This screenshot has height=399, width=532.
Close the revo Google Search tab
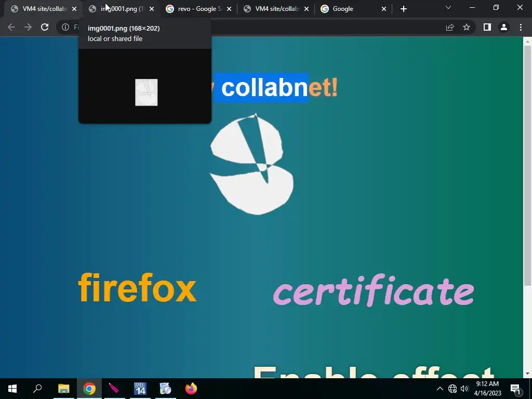[x=229, y=9]
